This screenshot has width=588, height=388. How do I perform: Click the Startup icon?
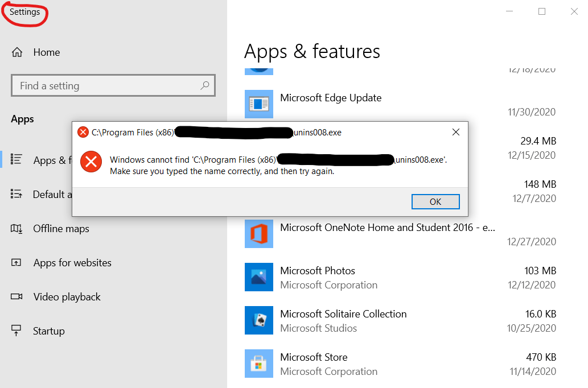click(x=16, y=331)
